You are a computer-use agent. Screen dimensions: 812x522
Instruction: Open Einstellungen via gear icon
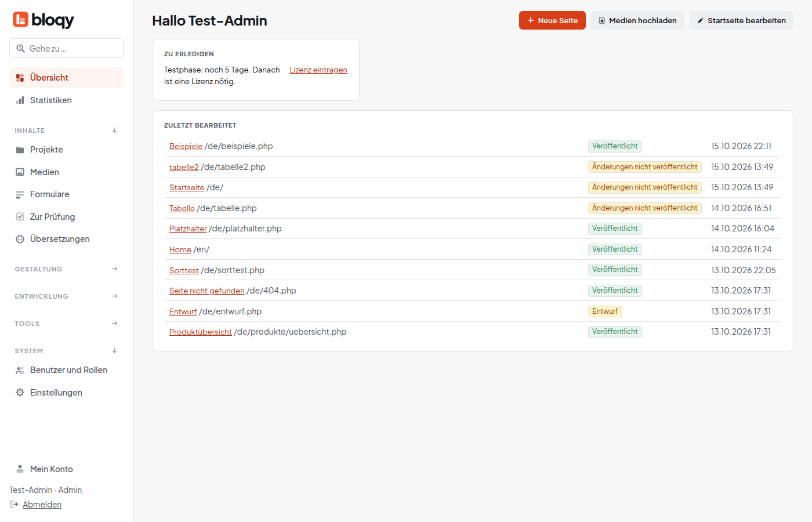tap(20, 393)
